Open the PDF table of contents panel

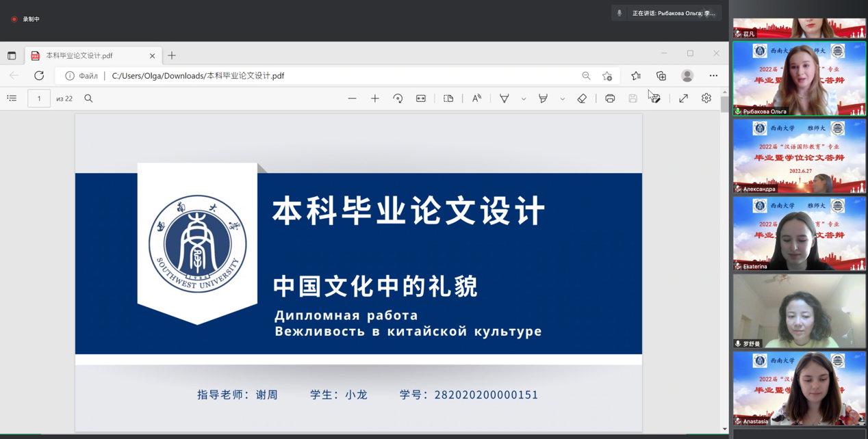click(12, 98)
